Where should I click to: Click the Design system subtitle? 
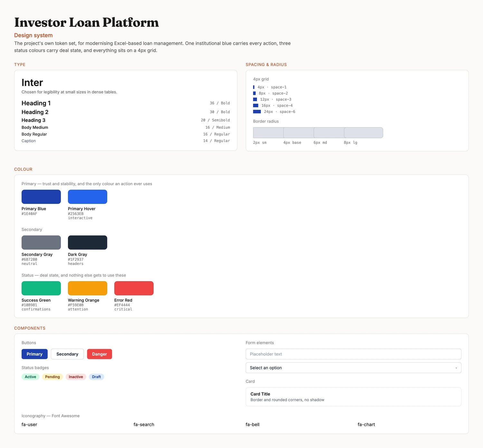[x=33, y=35]
